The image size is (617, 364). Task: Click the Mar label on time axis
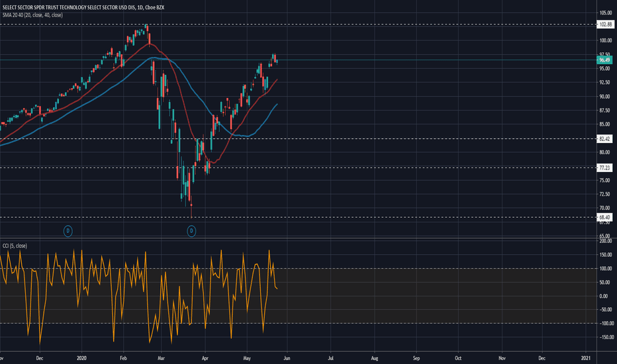click(x=161, y=358)
